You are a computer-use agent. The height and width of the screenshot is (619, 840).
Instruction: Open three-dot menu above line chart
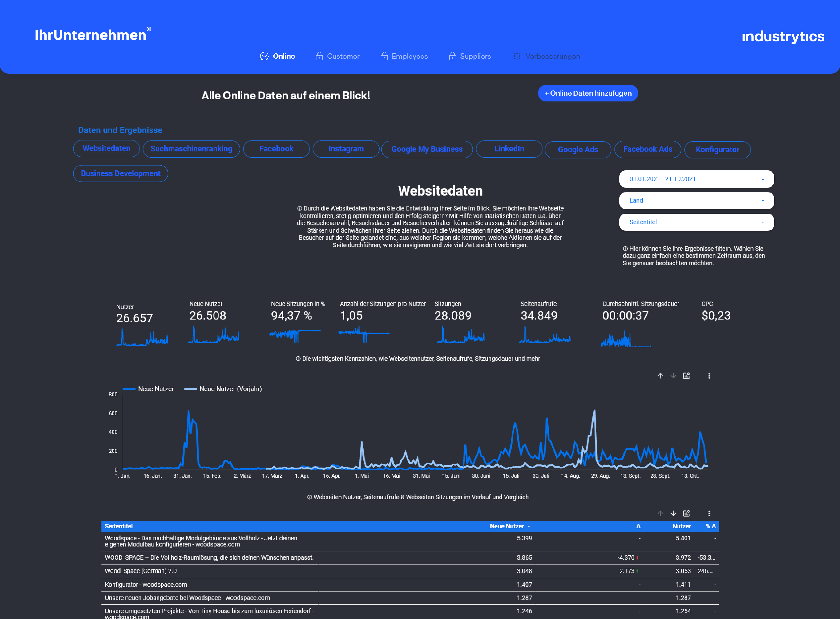coord(709,376)
